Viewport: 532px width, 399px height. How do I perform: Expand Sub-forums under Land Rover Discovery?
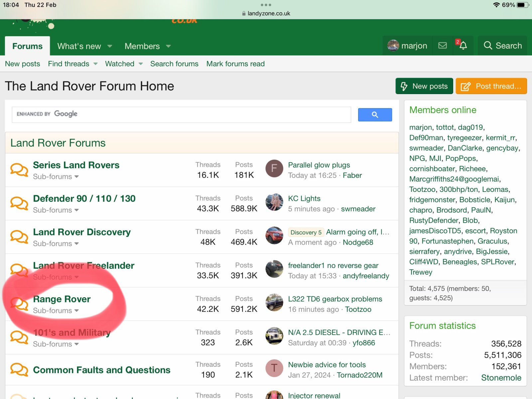56,244
